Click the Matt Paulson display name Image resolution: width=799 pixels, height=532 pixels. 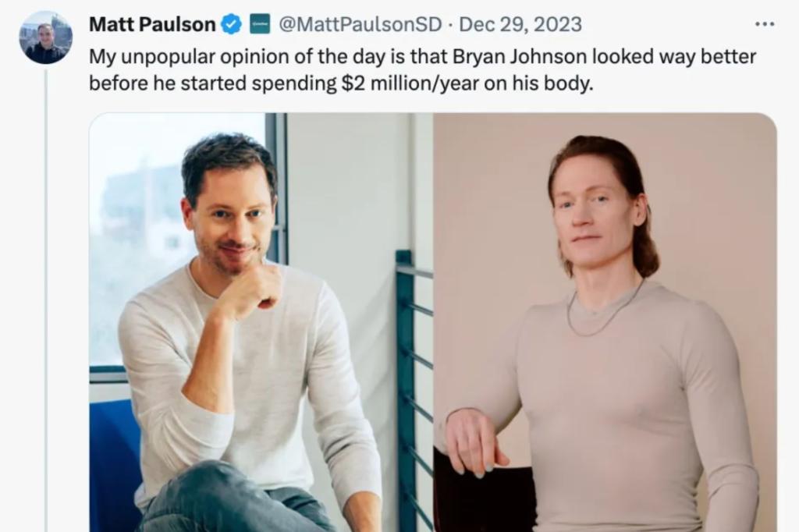tap(152, 24)
